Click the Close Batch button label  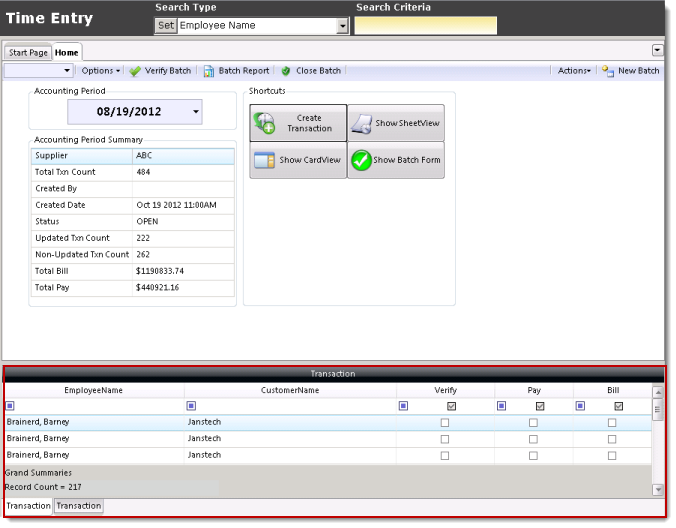[318, 71]
